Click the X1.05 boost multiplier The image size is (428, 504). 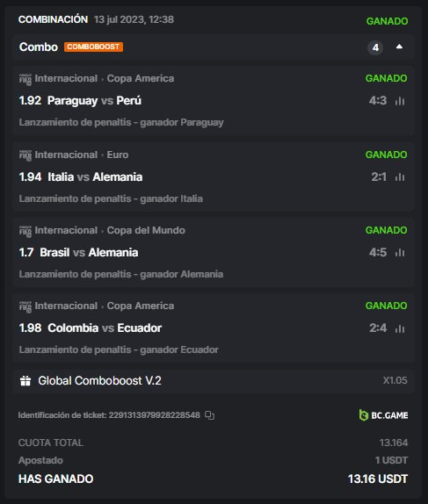(x=395, y=380)
